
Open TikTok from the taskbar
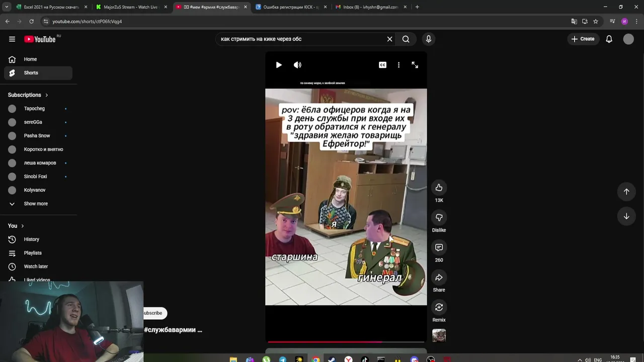pos(365,359)
